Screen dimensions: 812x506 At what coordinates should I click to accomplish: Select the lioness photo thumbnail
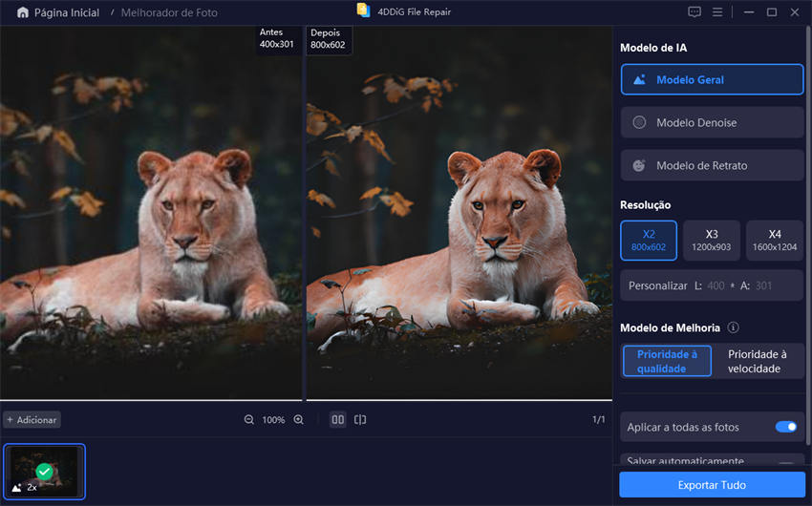(44, 472)
